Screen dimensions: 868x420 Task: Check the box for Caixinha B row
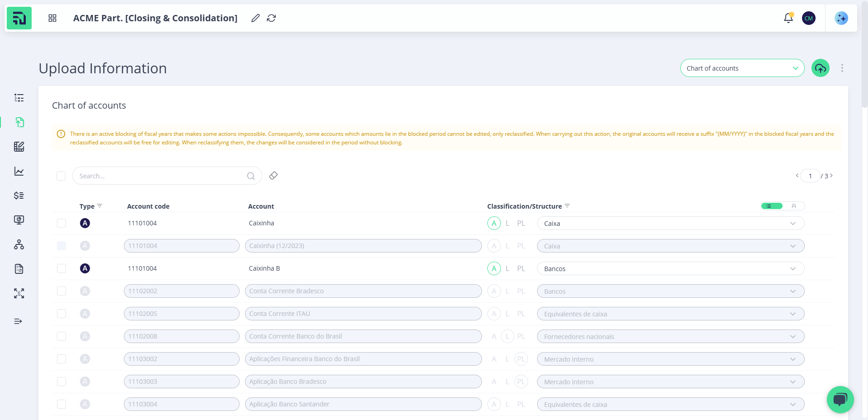[61, 268]
